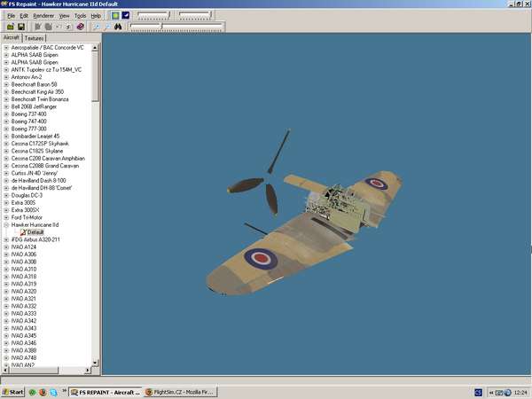The image size is (532, 399).
Task: Switch to FS REPAINT taskbar button
Action: [x=106, y=393]
